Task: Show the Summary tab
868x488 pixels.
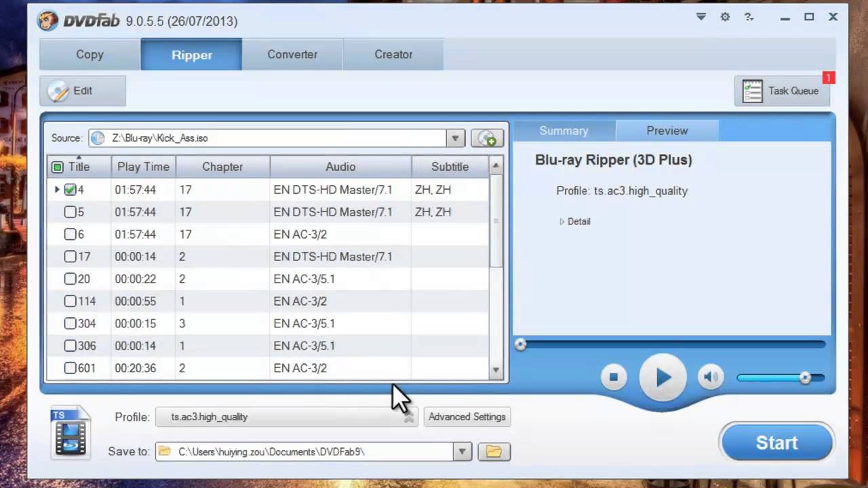Action: 564,131
